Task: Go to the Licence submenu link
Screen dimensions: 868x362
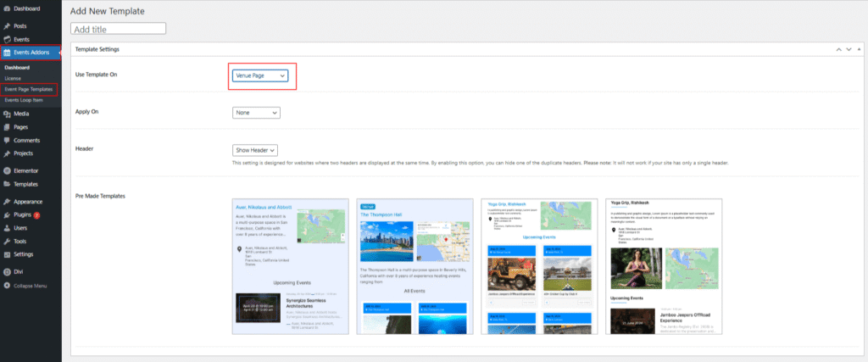Action: tap(13, 78)
